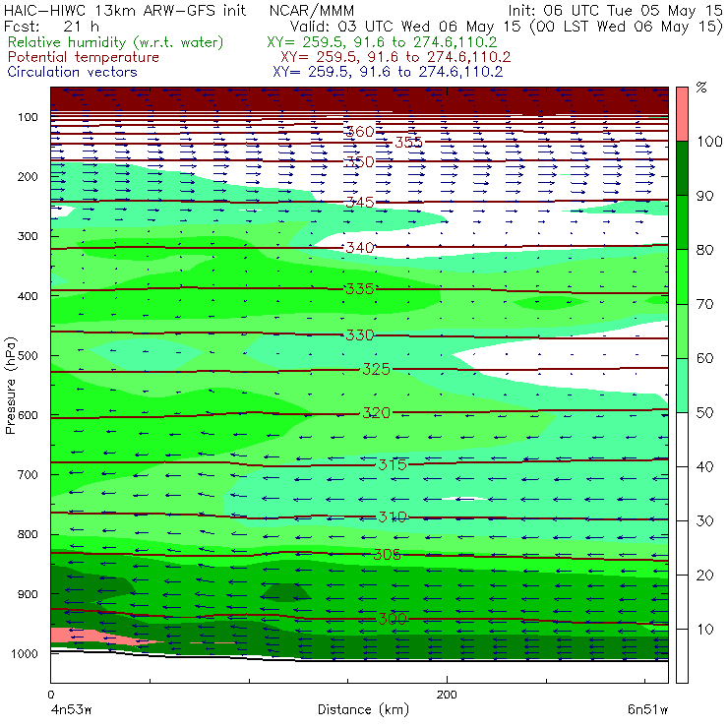Screen dimensions: 728x728
Task: Click the 'Circulation vectors' legend text
Action: [73, 72]
